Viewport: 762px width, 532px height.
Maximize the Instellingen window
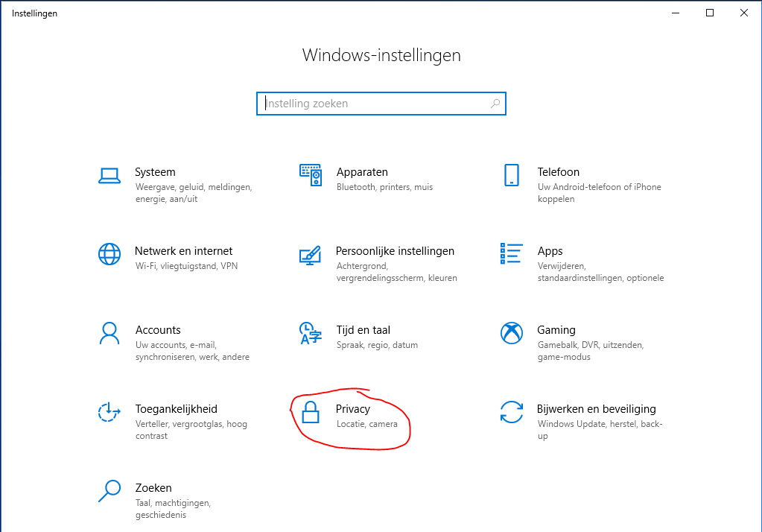pos(710,13)
